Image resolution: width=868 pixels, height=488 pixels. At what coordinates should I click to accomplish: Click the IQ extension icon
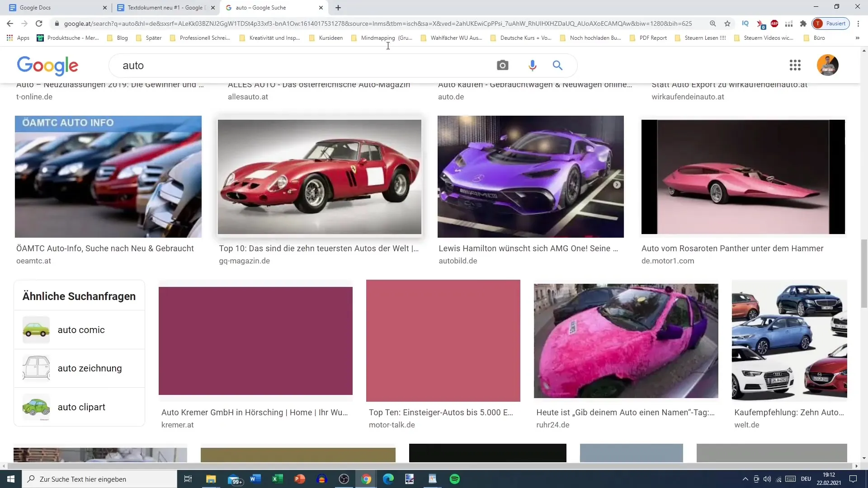745,23
